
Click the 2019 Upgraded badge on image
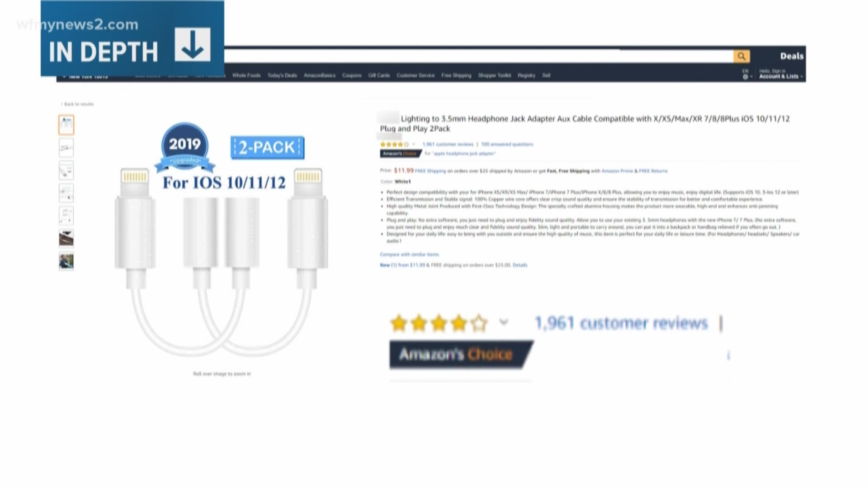click(185, 148)
